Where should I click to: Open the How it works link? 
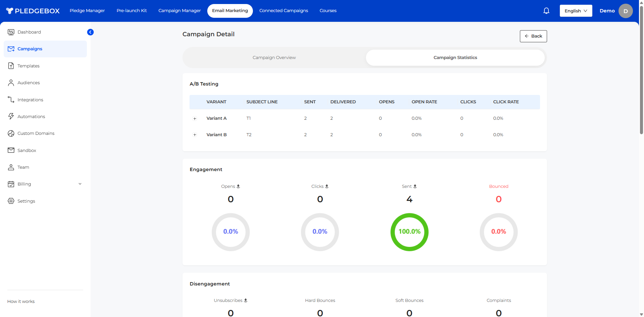tap(21, 302)
